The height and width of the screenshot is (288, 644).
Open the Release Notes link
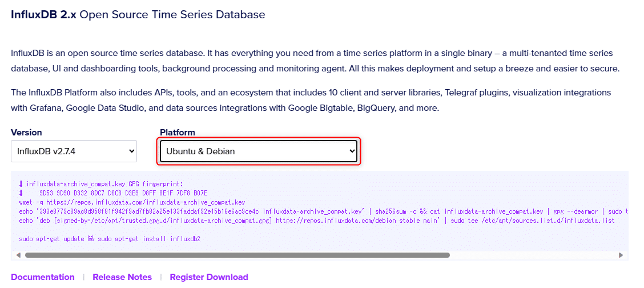pos(122,277)
